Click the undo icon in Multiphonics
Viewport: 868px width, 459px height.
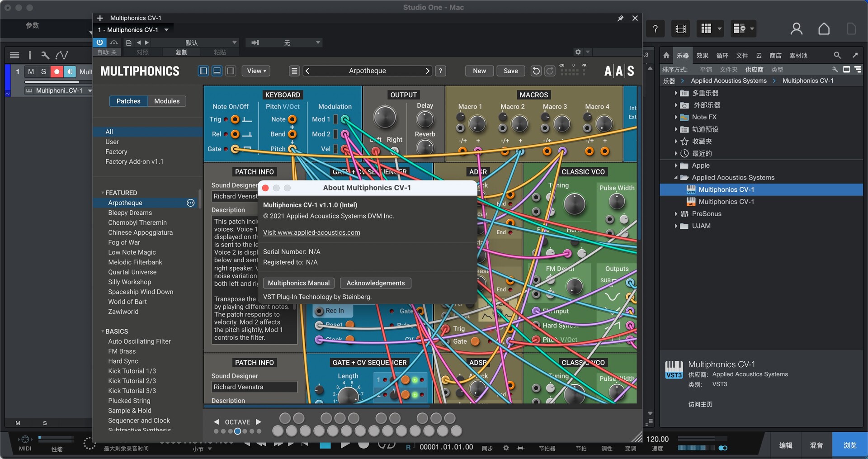coord(536,71)
